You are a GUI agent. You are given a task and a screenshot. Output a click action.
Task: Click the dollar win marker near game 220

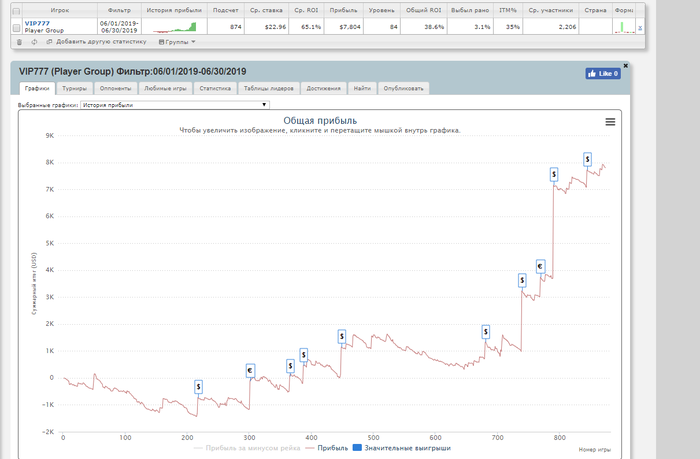tap(199, 387)
